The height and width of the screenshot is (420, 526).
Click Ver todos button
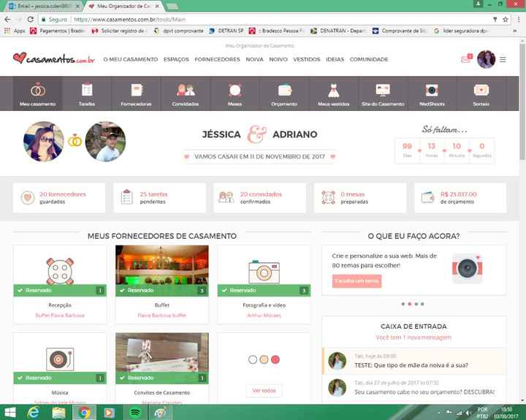point(264,391)
